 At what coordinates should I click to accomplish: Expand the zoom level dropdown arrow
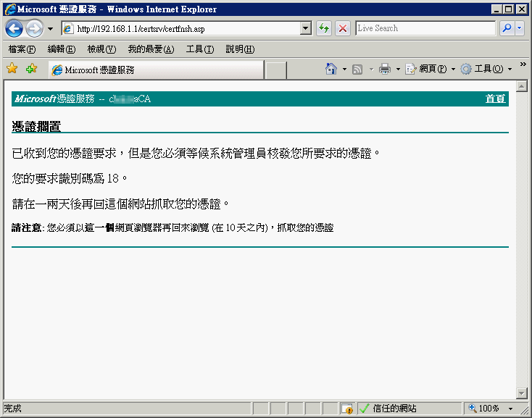coord(510,409)
